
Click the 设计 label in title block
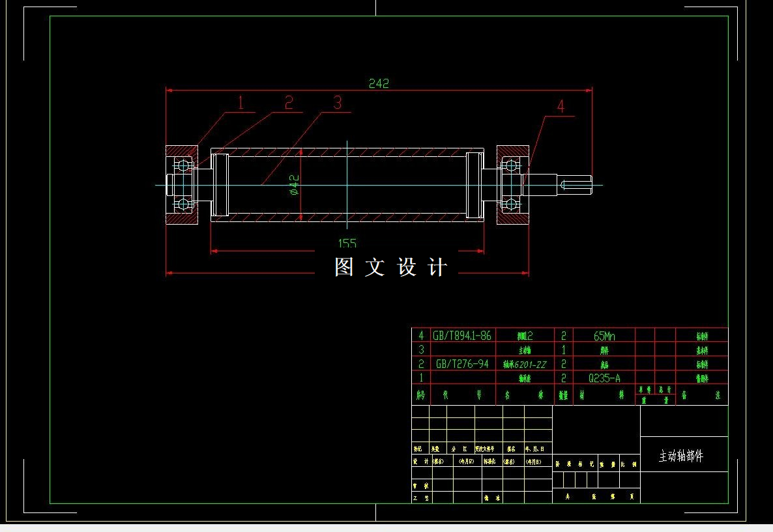(x=420, y=462)
